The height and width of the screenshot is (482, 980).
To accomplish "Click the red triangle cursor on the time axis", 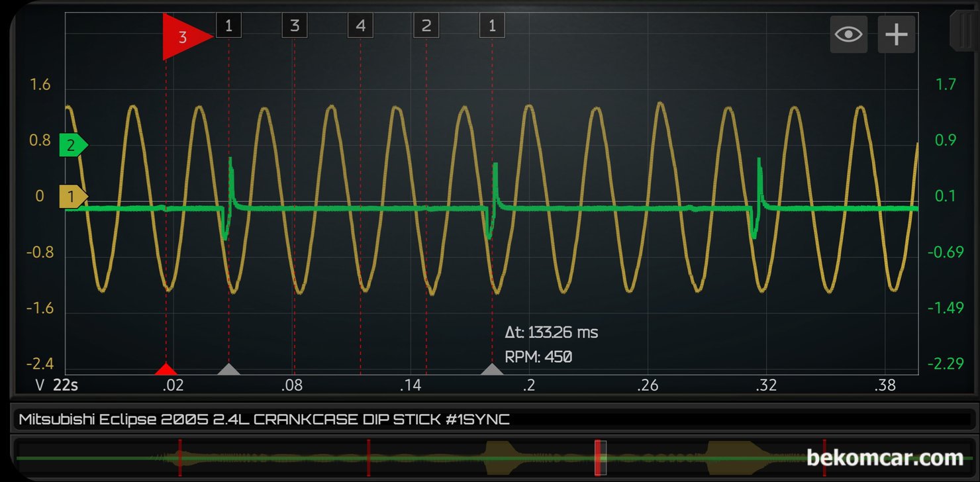I will pos(166,369).
